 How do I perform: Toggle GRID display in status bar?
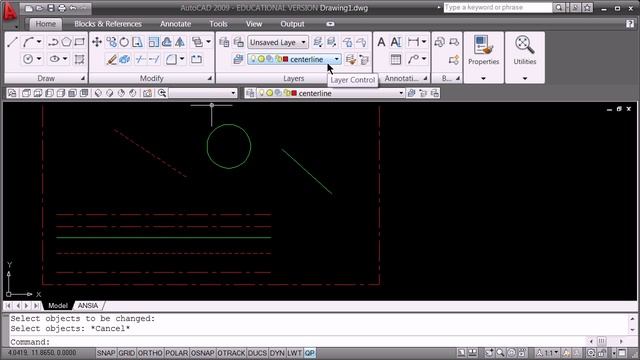[x=127, y=353]
